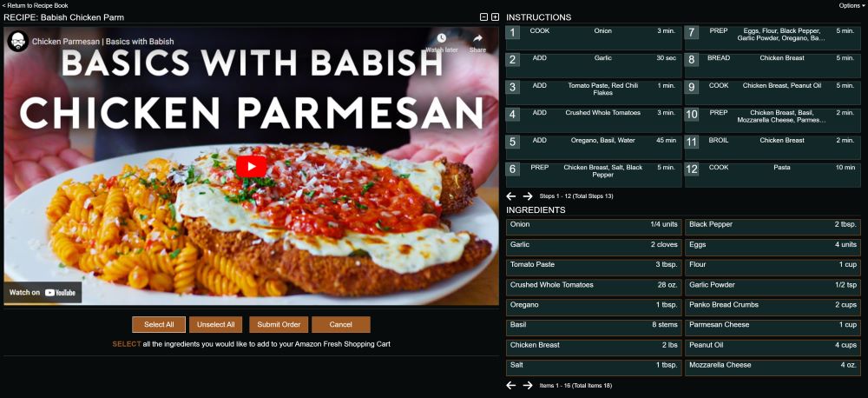
Task: Select the Mozzarella Cheese ingredient row
Action: (773, 368)
